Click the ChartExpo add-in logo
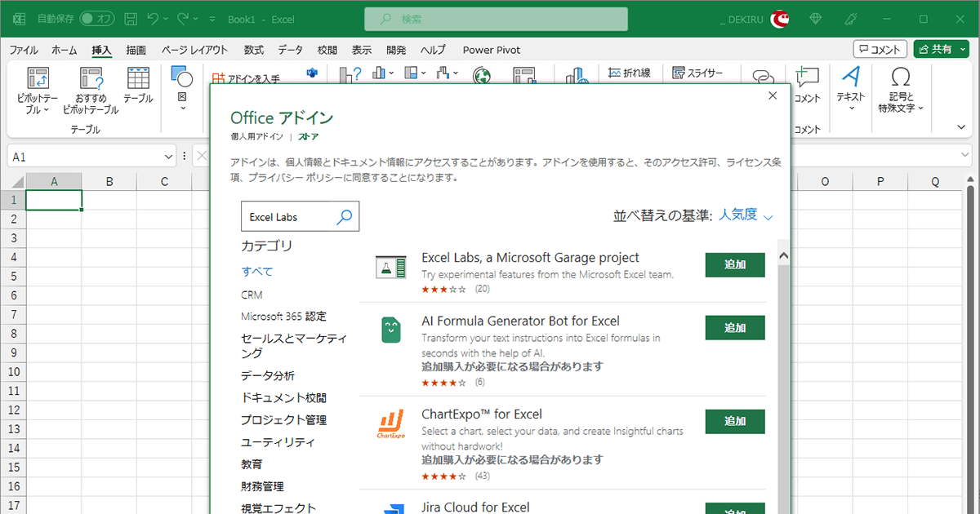The width and height of the screenshot is (980, 514). (x=391, y=424)
